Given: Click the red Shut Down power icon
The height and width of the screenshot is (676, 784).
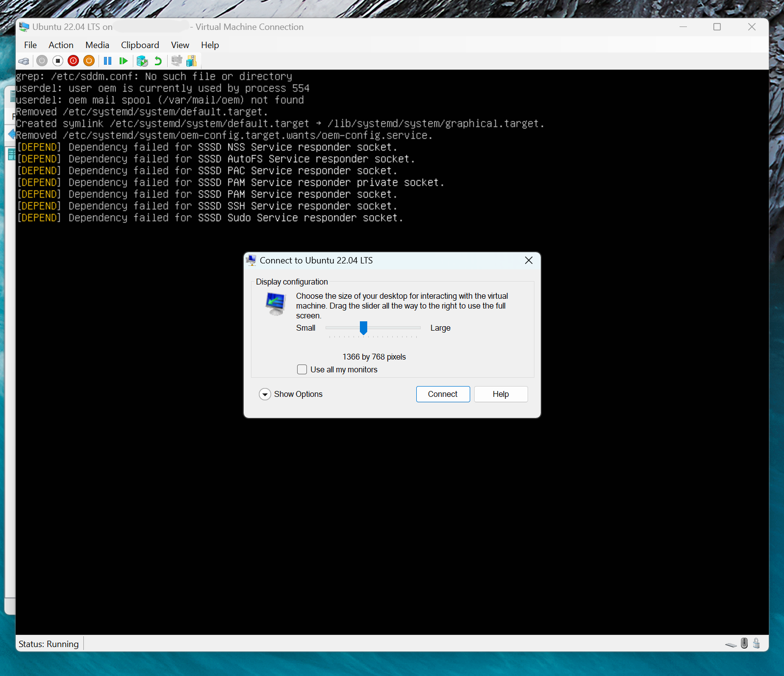Looking at the screenshot, I should coord(74,61).
